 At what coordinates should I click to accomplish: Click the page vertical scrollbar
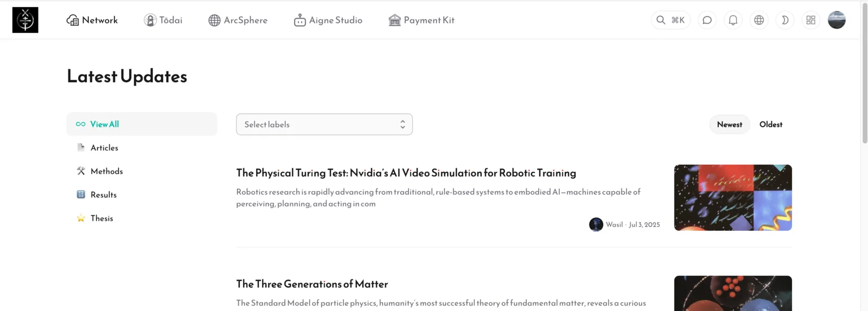tap(865, 73)
